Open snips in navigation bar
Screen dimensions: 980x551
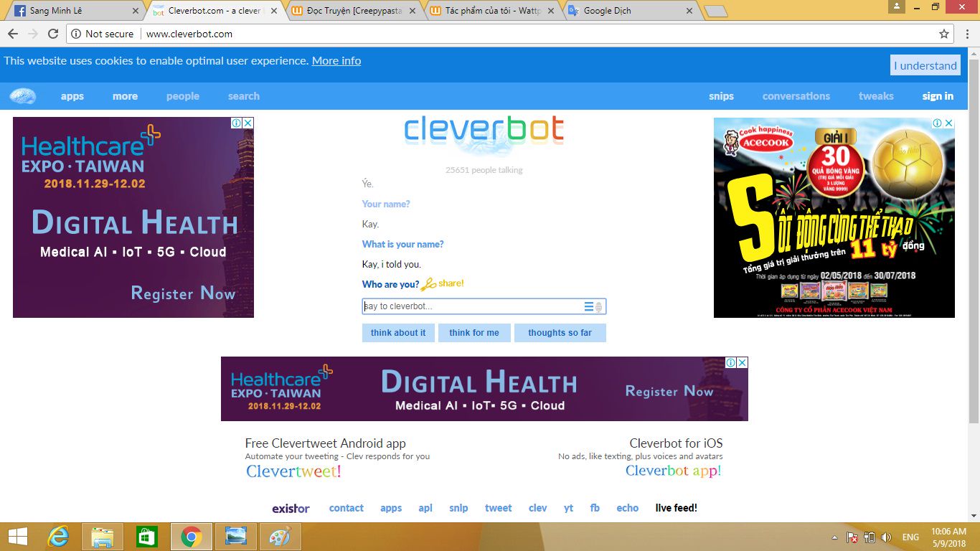721,96
